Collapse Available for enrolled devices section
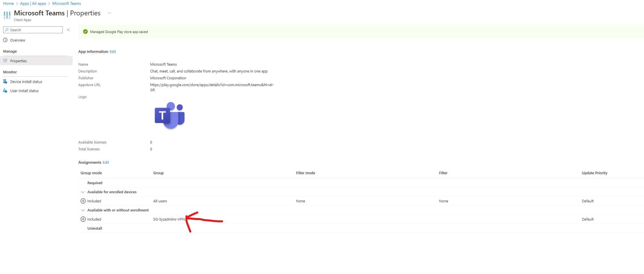 click(83, 192)
